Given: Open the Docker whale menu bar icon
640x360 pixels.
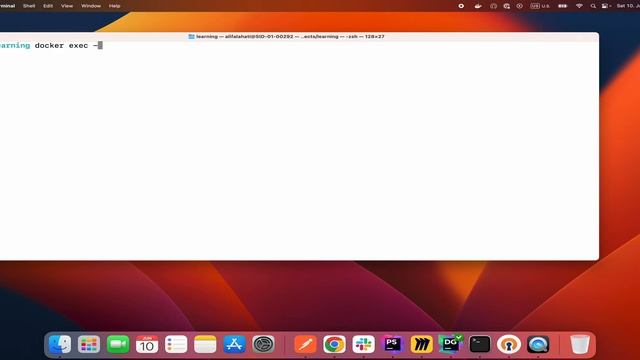Looking at the screenshot, I should coord(478,6).
